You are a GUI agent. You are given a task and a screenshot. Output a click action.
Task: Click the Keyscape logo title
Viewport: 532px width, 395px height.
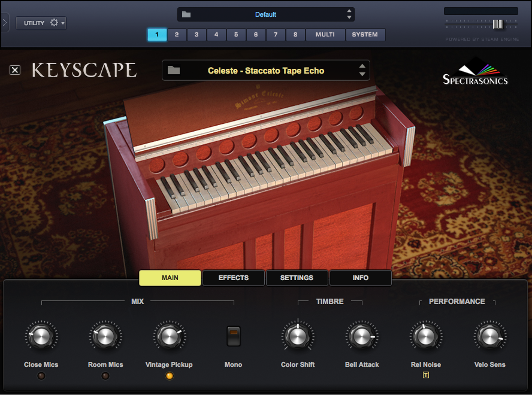click(x=84, y=70)
